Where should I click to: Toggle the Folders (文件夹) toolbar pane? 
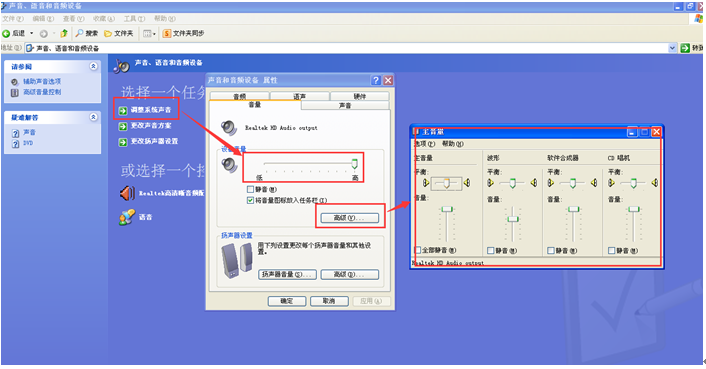point(119,33)
